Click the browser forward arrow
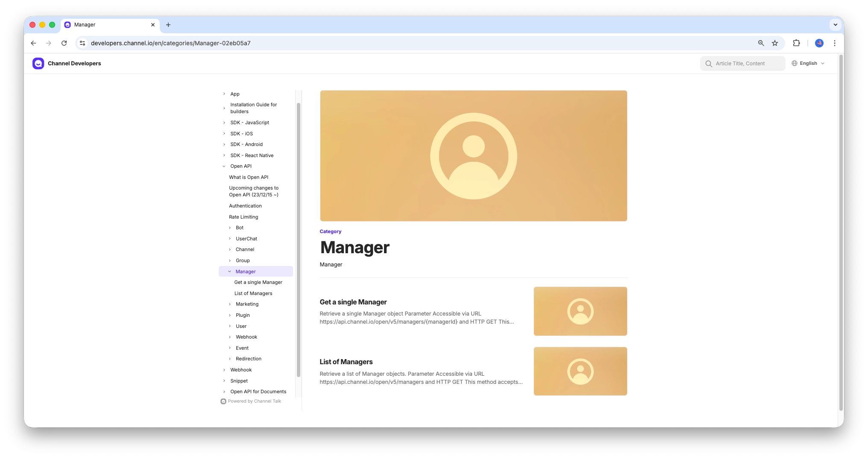868x459 pixels. tap(49, 43)
